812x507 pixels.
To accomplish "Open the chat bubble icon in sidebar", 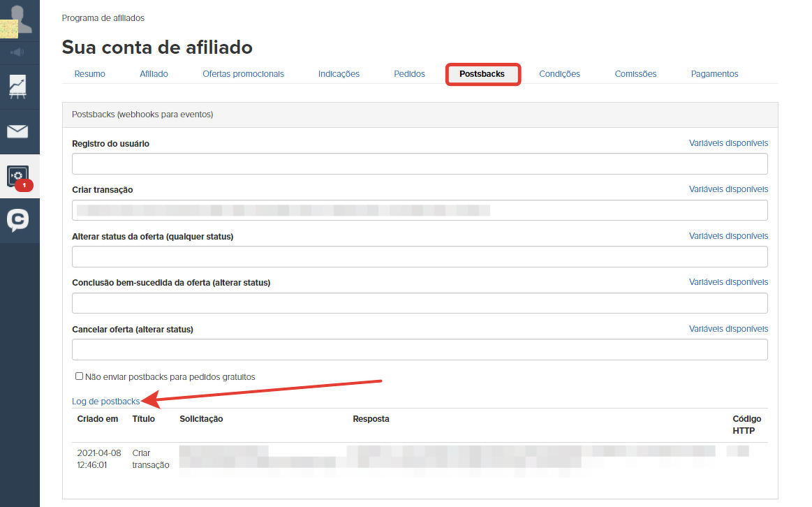I will tap(18, 220).
